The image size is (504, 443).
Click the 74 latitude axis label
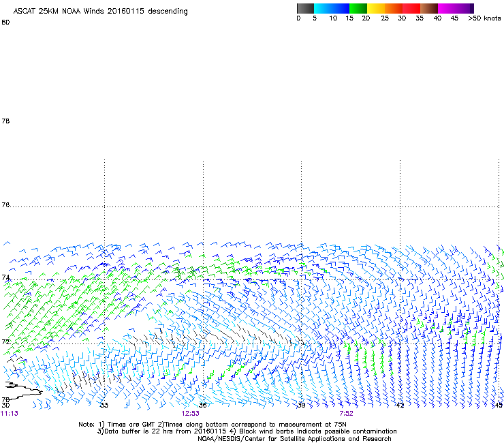5,277
